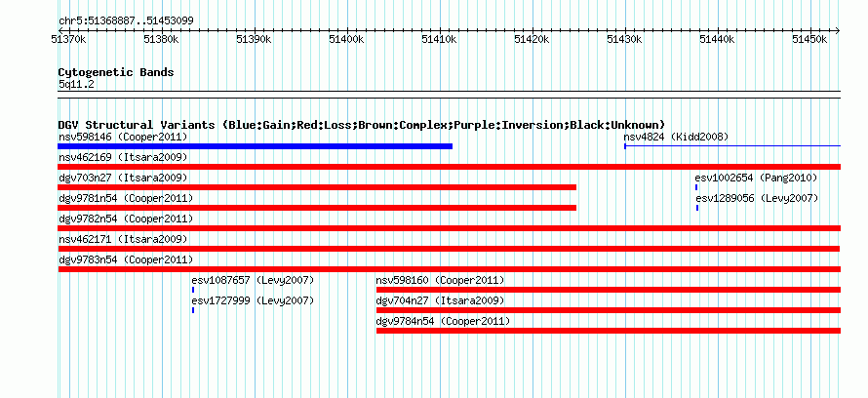
Task: Click the thin blue nsv4824 feature line
Action: click(x=732, y=146)
